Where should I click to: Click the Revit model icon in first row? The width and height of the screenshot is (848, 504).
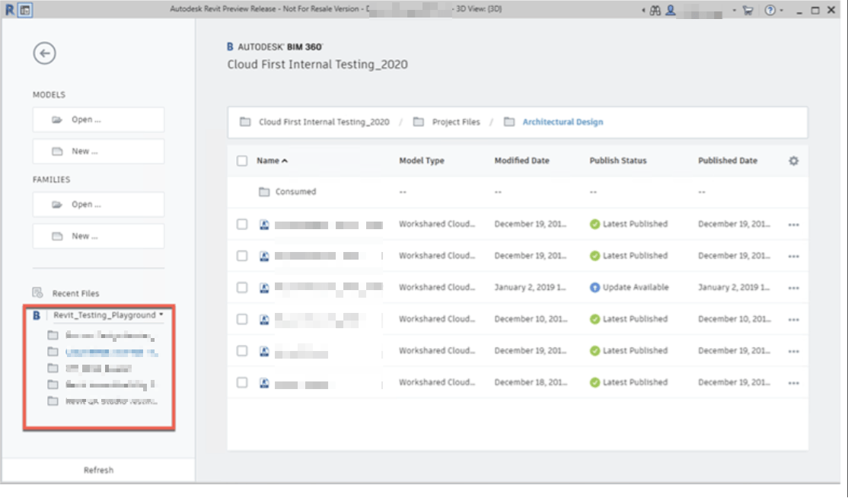tap(264, 225)
